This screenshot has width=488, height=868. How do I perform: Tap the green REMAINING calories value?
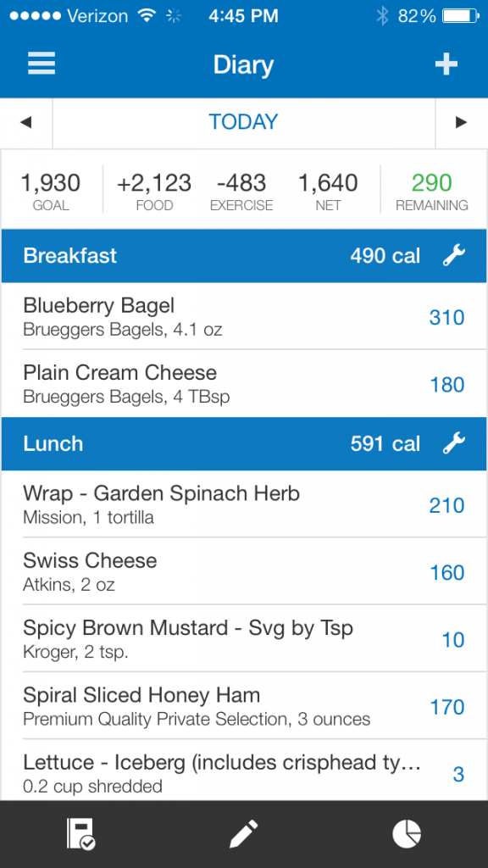432,188
